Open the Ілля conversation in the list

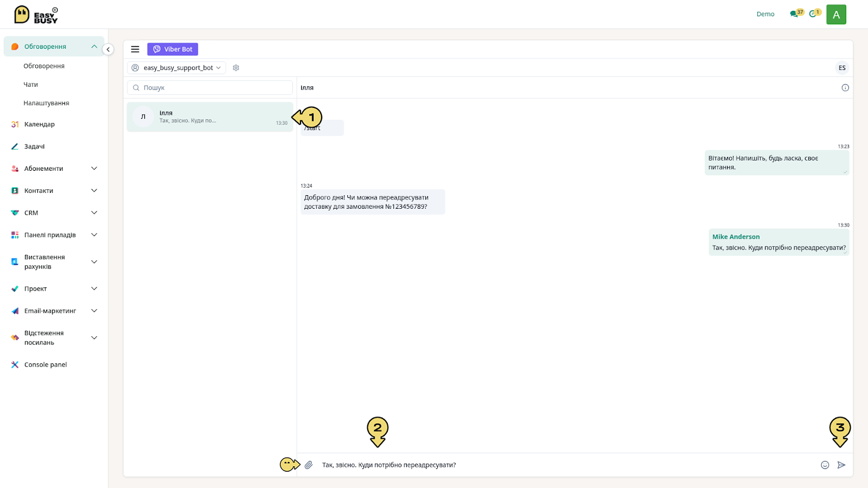click(x=210, y=117)
